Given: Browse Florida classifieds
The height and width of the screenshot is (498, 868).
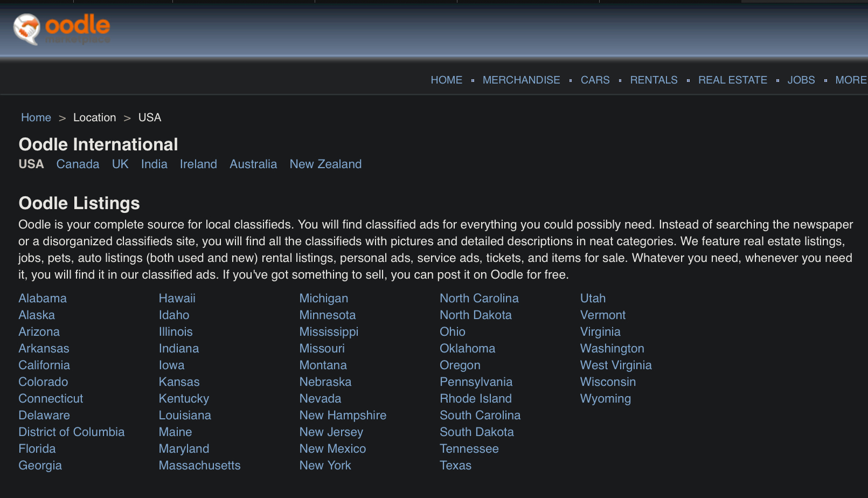Looking at the screenshot, I should click(x=37, y=449).
